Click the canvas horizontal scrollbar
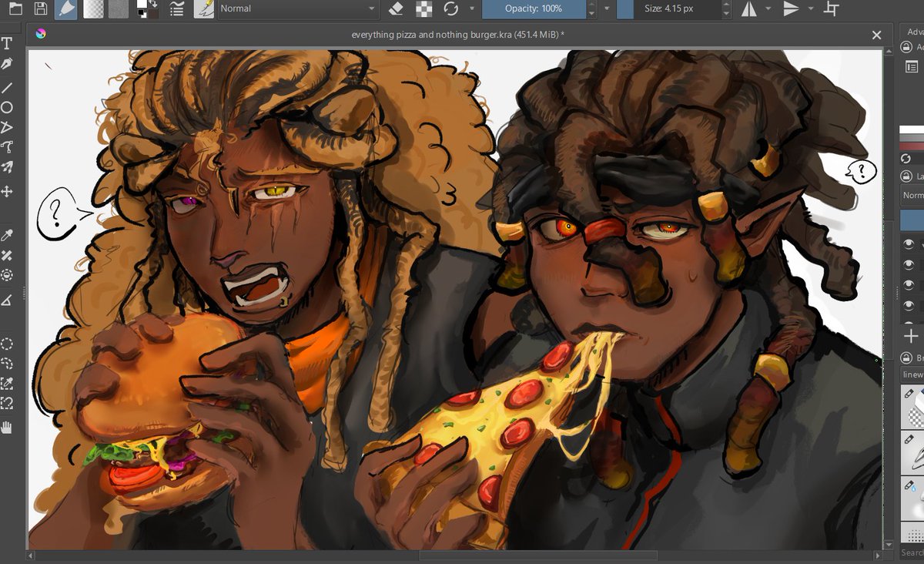 point(537,555)
